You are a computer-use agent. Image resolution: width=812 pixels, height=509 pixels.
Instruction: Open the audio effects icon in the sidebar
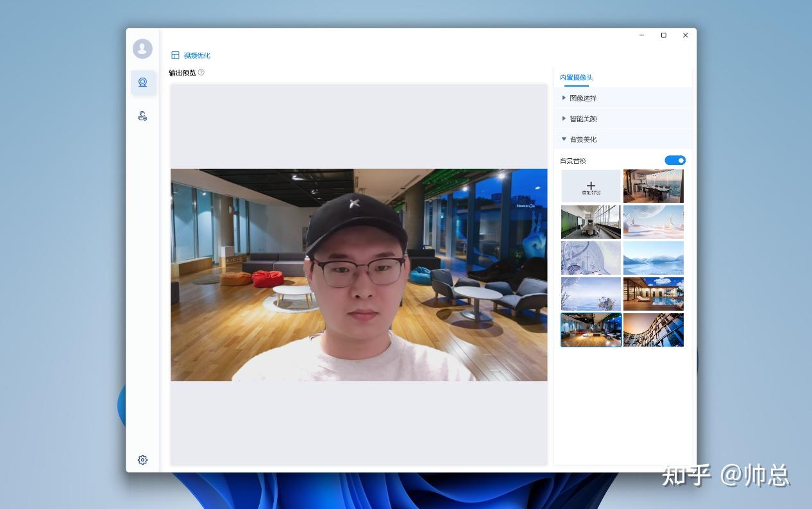(142, 116)
